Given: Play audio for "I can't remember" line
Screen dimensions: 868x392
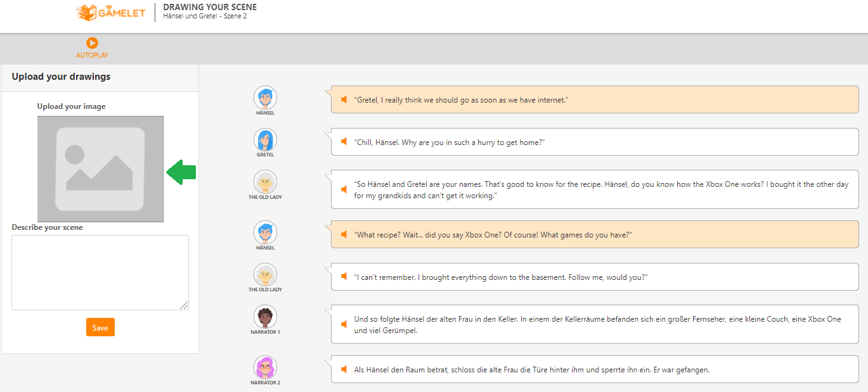Looking at the screenshot, I should point(344,277).
